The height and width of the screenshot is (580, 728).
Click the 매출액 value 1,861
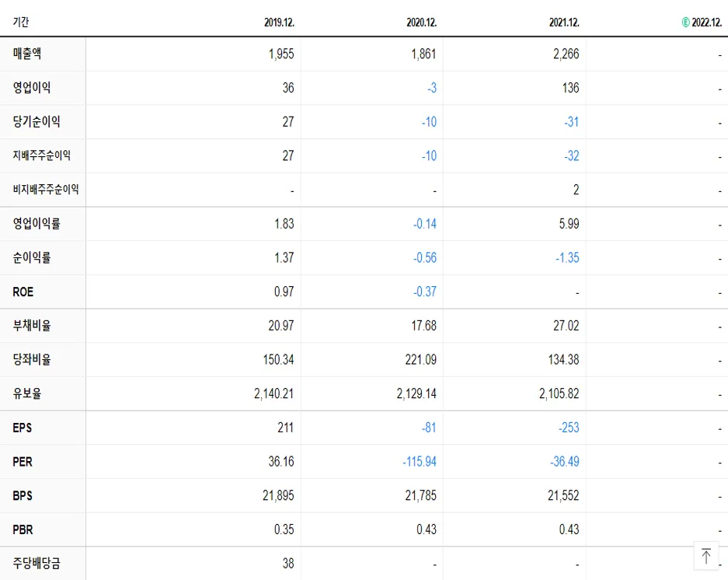[424, 54]
